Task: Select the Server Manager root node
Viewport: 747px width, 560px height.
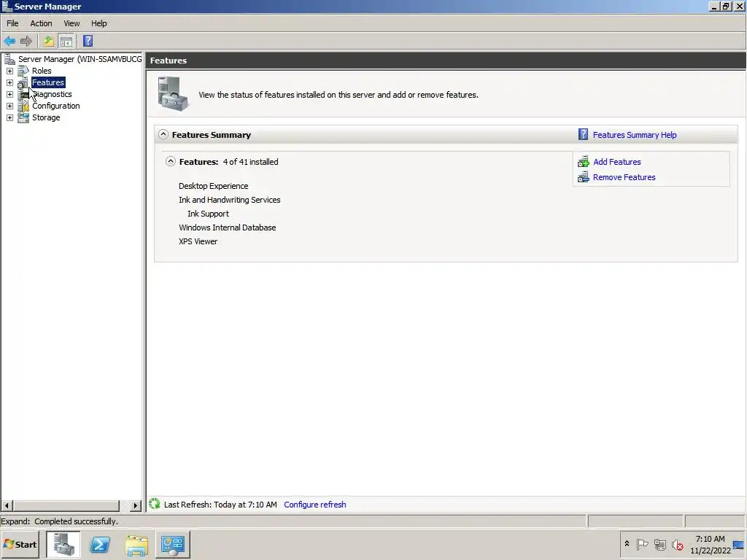Action: [80, 59]
